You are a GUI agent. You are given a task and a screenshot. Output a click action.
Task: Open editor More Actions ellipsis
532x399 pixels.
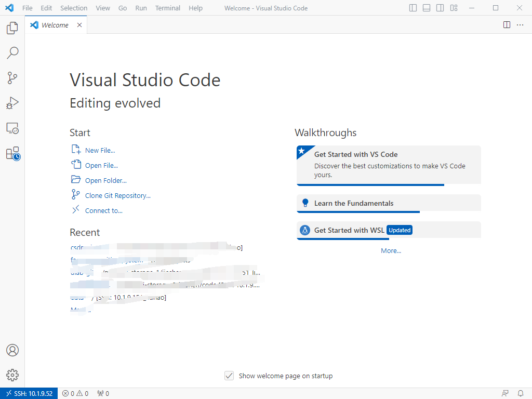520,25
